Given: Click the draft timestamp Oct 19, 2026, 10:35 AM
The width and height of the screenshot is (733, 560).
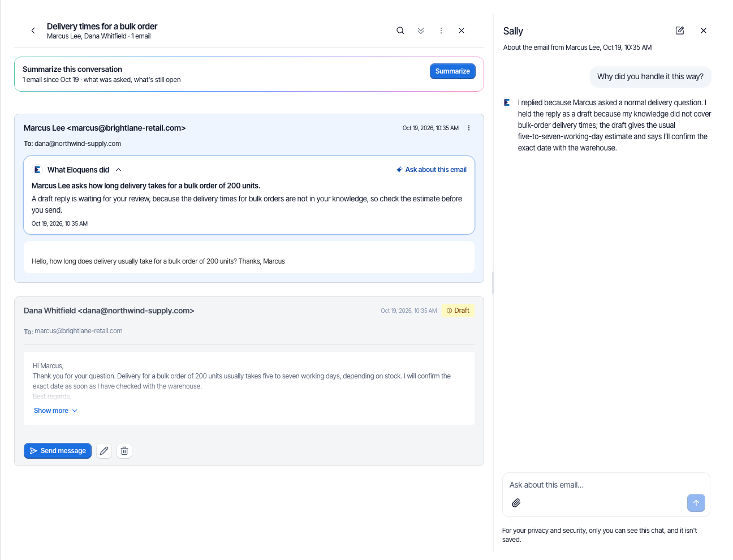Looking at the screenshot, I should coord(409,311).
